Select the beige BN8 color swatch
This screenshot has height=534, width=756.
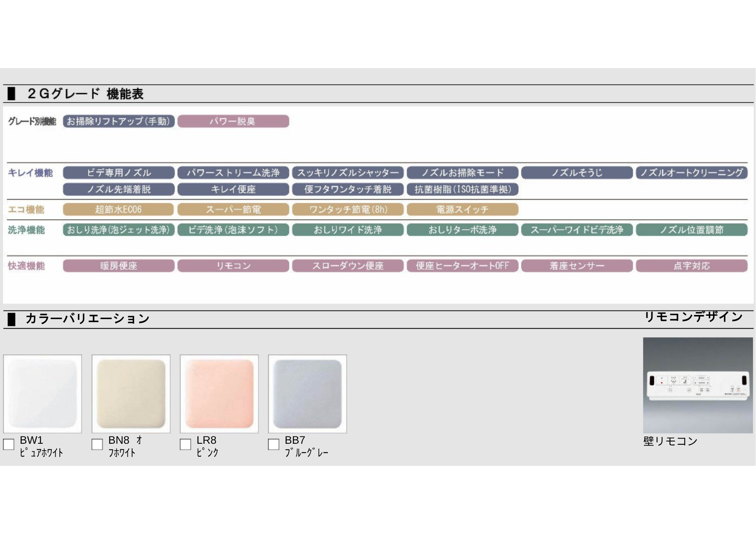131,394
